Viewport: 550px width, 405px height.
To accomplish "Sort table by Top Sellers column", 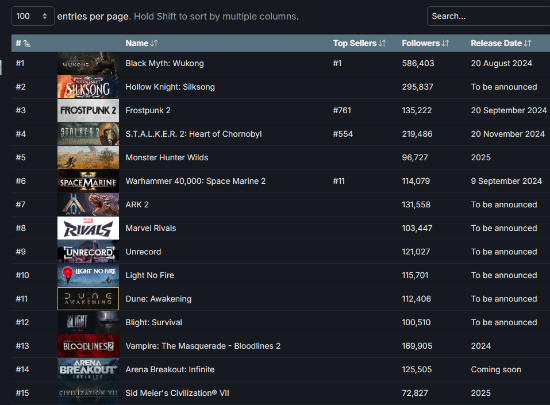I will (x=359, y=43).
